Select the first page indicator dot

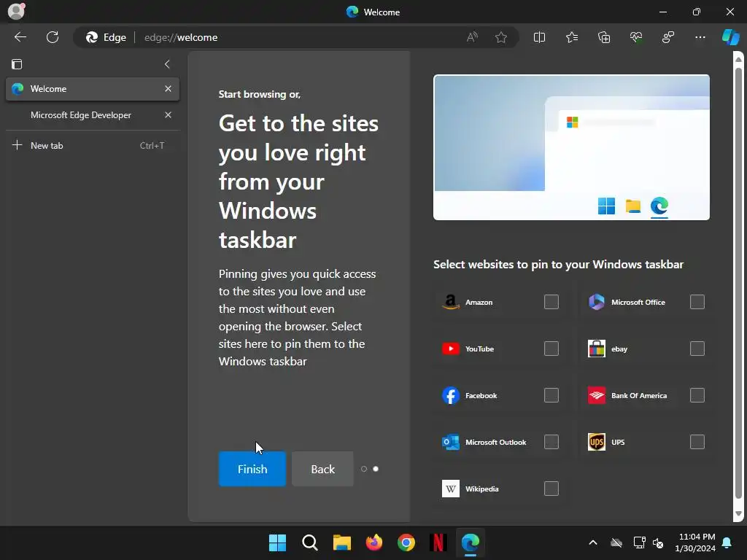pyautogui.click(x=364, y=469)
